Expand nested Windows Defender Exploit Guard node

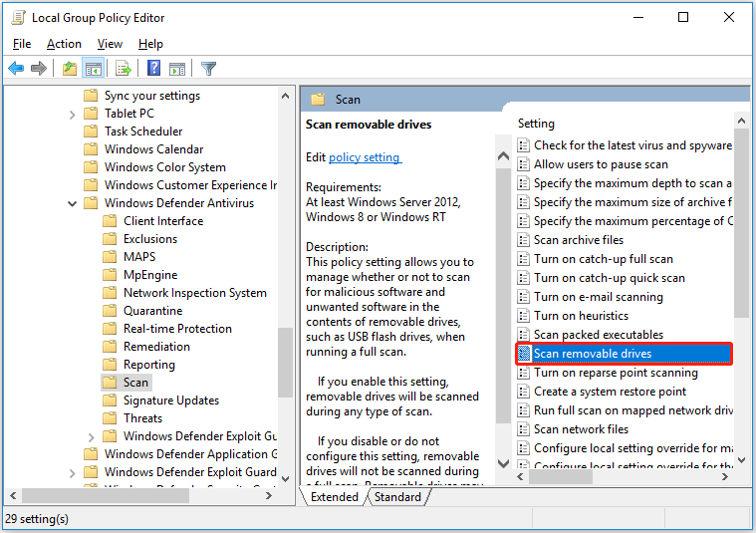[91, 436]
